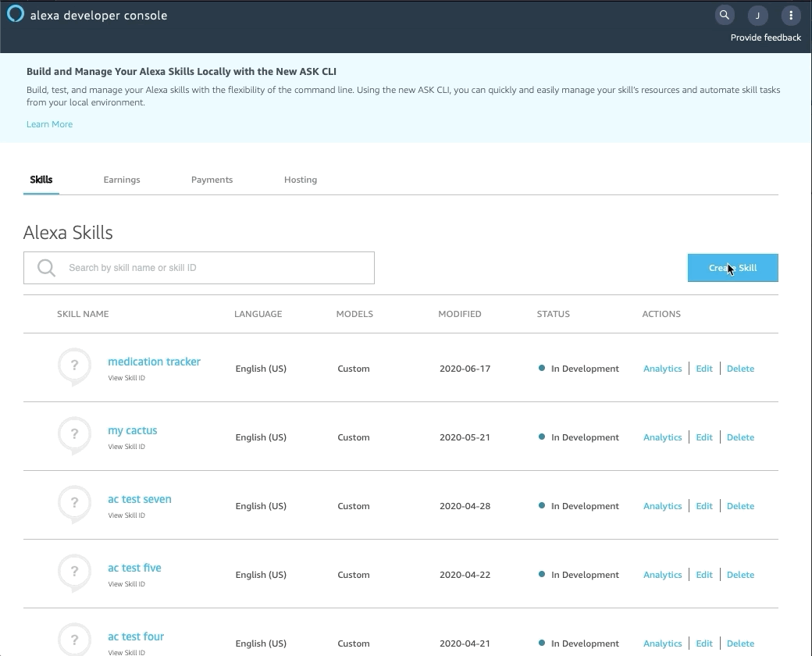Open Analytics for ac test seven
812x656 pixels.
[662, 506]
